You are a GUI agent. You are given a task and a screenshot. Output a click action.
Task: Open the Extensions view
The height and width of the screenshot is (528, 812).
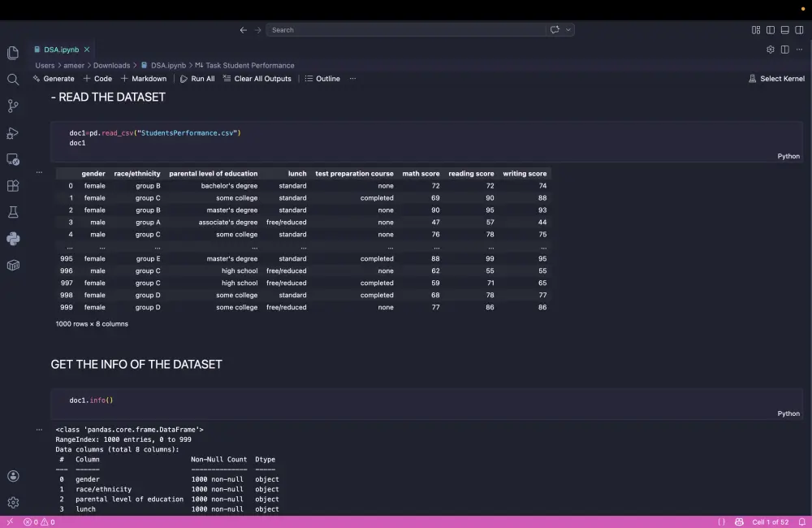point(13,185)
